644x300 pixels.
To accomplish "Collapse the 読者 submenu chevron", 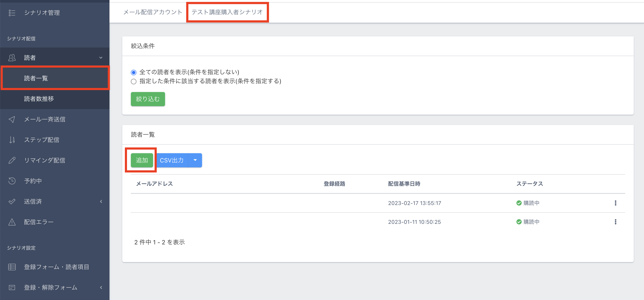I will 101,58.
